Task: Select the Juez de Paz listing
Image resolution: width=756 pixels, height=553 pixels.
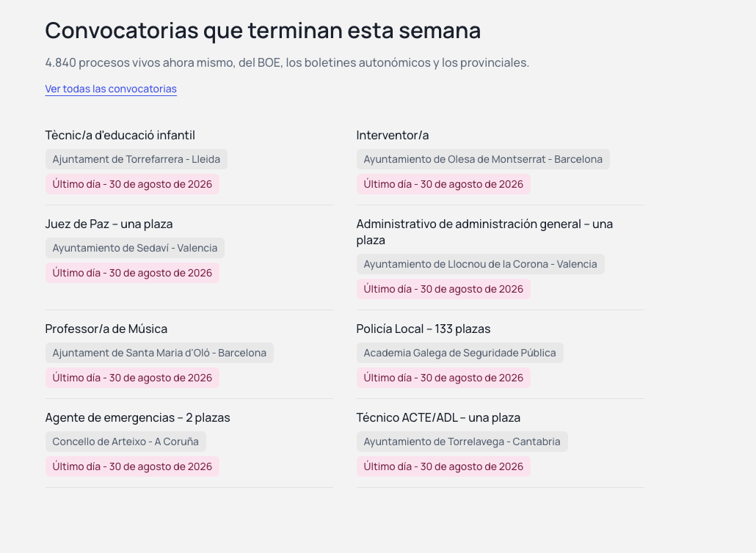Action: pos(109,224)
